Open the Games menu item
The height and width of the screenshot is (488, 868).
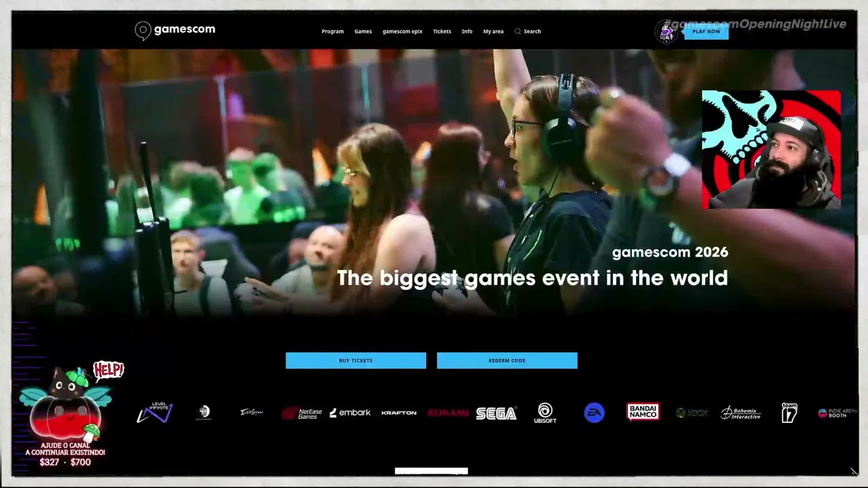363,31
